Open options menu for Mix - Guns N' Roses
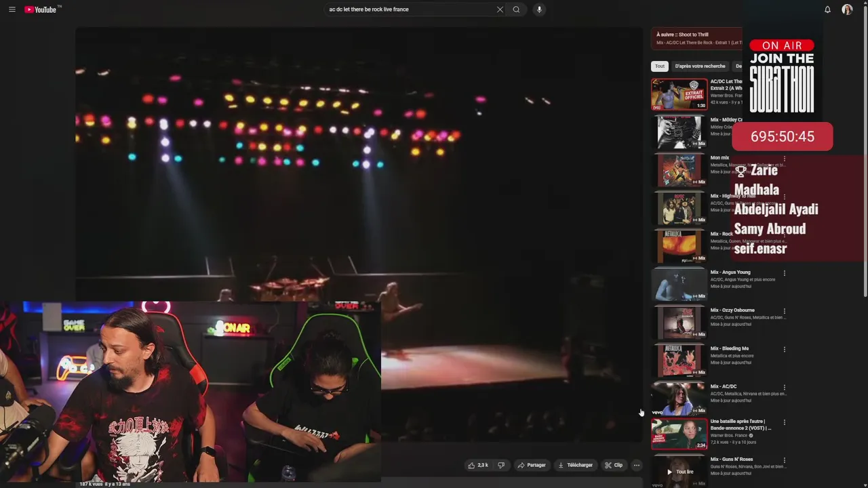This screenshot has height=488, width=868. coord(785,460)
